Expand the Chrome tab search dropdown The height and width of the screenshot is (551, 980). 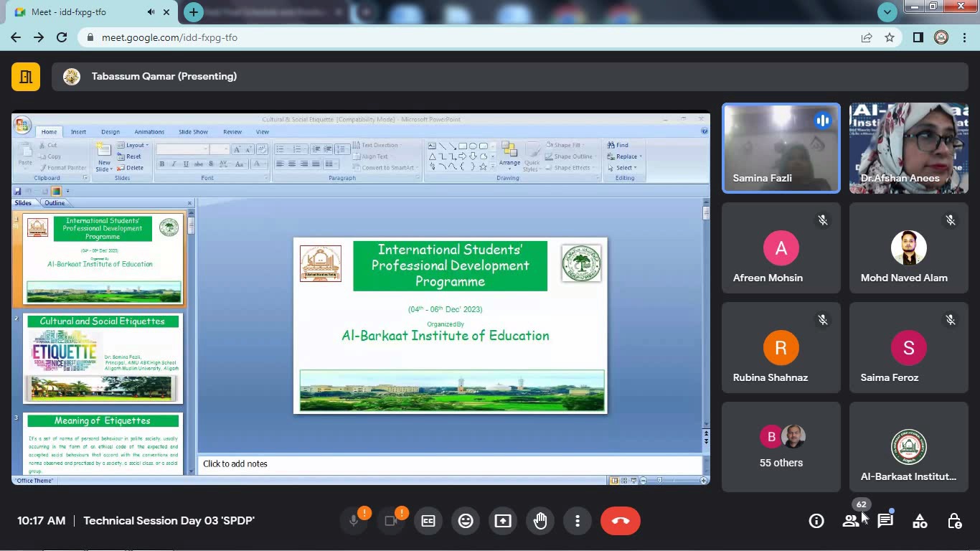click(887, 11)
